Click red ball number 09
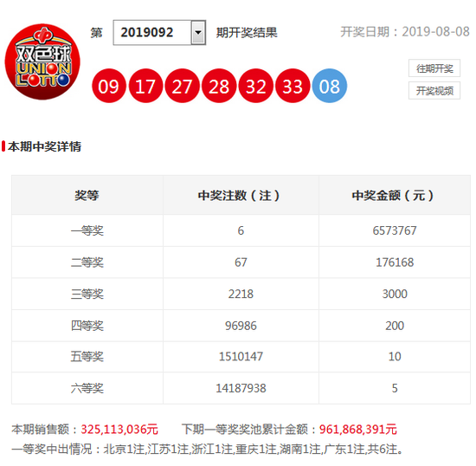 (109, 86)
